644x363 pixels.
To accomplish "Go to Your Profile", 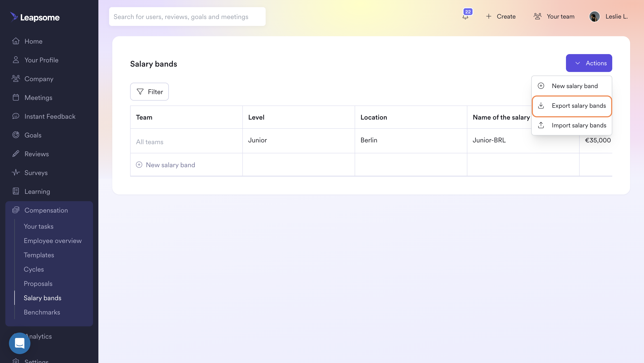I will tap(42, 60).
